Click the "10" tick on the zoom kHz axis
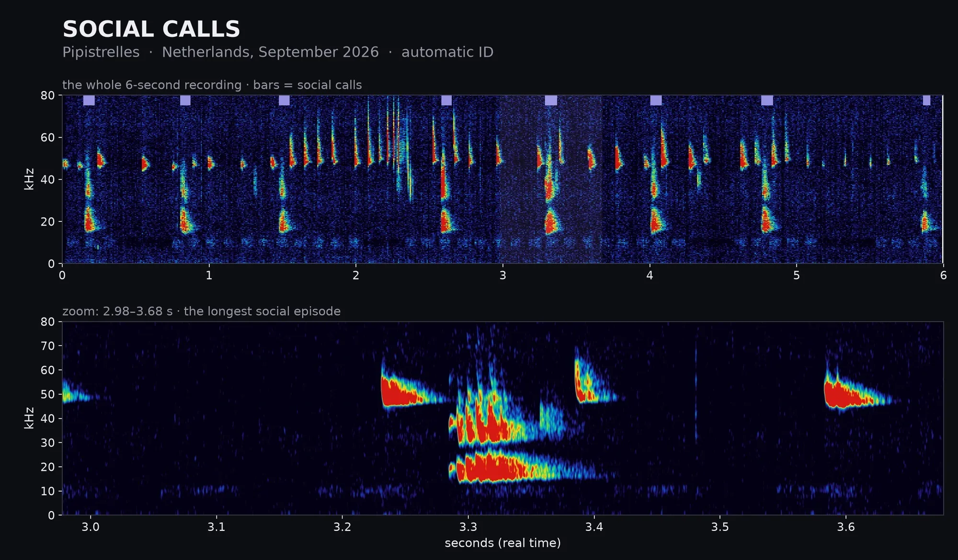Viewport: 958px width, 560px height. pos(48,491)
